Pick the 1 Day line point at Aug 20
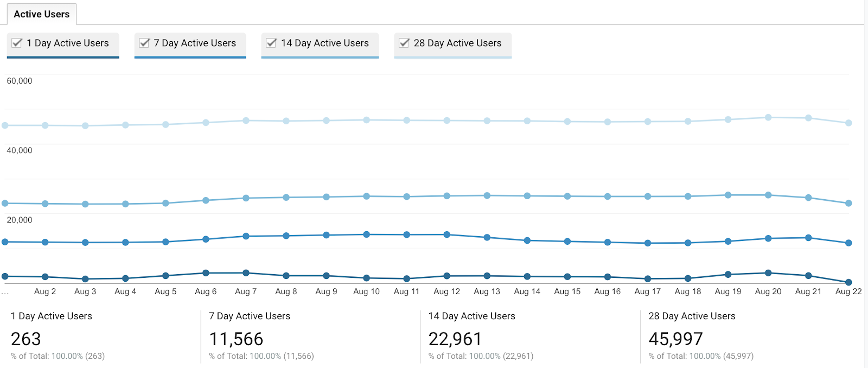This screenshot has height=368, width=868. [x=768, y=273]
